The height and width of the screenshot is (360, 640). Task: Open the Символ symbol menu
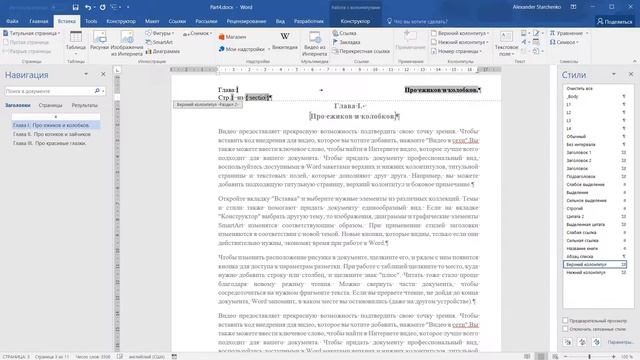pyautogui.click(x=564, y=42)
